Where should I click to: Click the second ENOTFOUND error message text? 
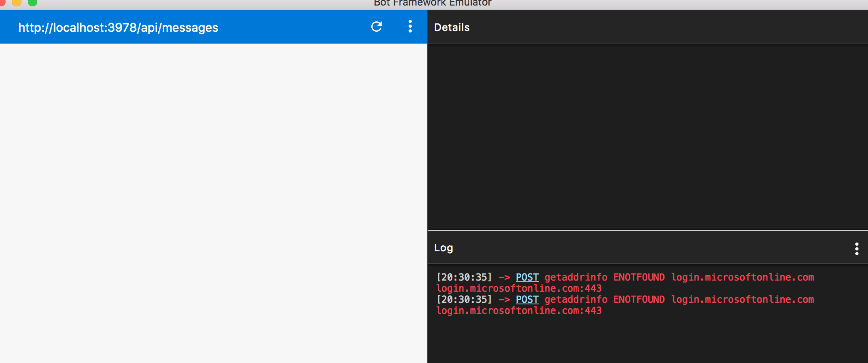pos(625,305)
